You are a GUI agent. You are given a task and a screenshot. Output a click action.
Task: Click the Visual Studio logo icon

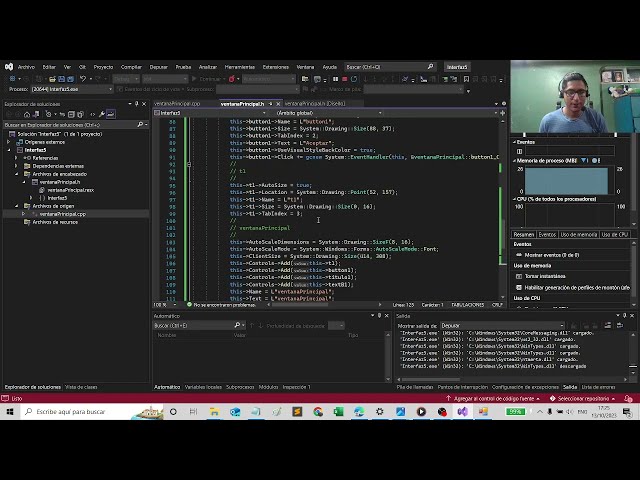pyautogui.click(x=9, y=67)
